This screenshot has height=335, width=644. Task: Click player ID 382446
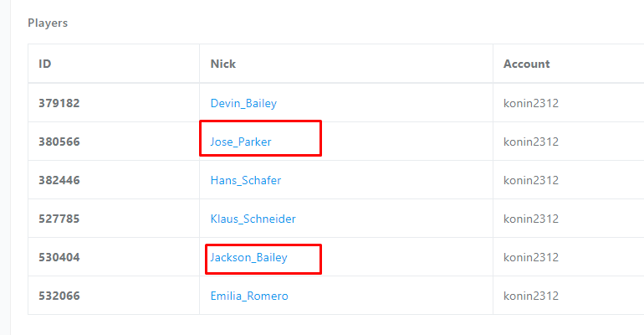[x=59, y=180]
